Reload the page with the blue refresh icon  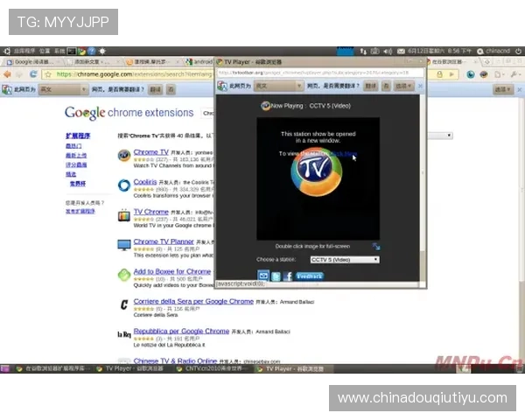[x=33, y=74]
